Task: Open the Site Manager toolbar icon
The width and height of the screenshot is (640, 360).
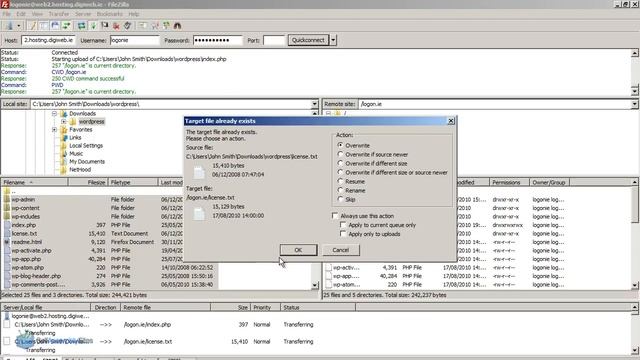Action: point(9,26)
